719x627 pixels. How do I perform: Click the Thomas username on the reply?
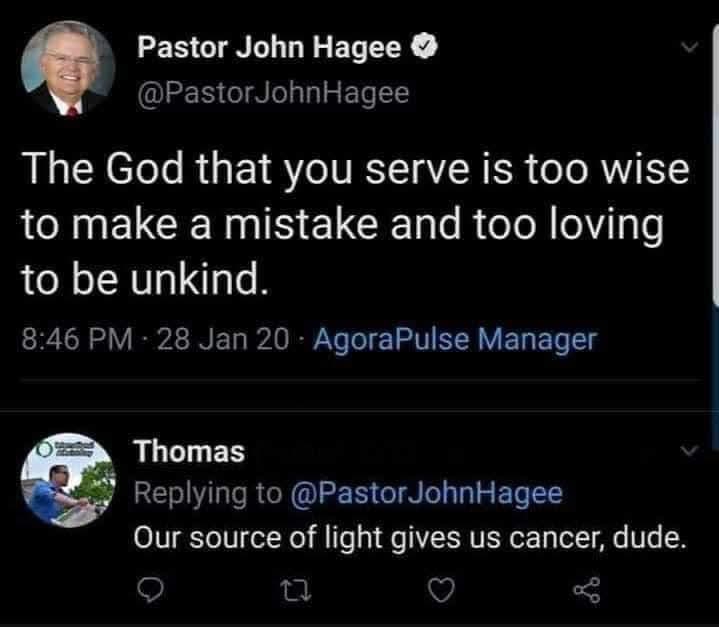[190, 452]
